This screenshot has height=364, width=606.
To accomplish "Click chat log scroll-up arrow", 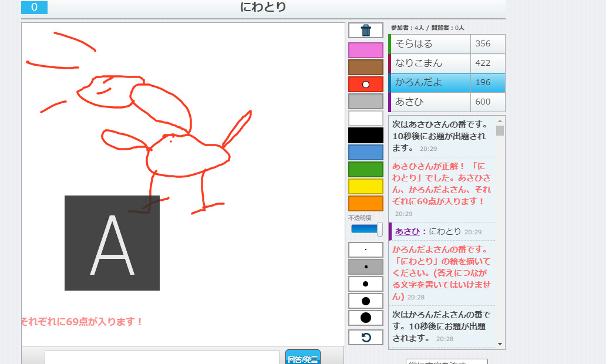I will click(500, 121).
